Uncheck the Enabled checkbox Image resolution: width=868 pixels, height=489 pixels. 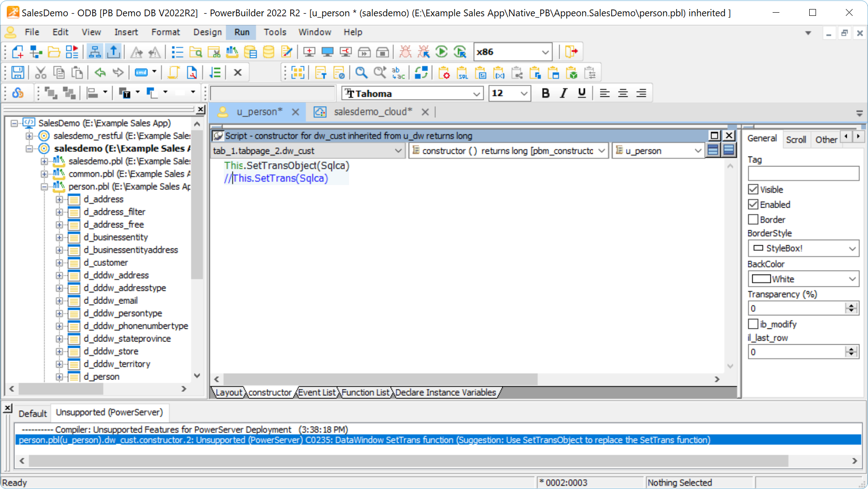753,204
